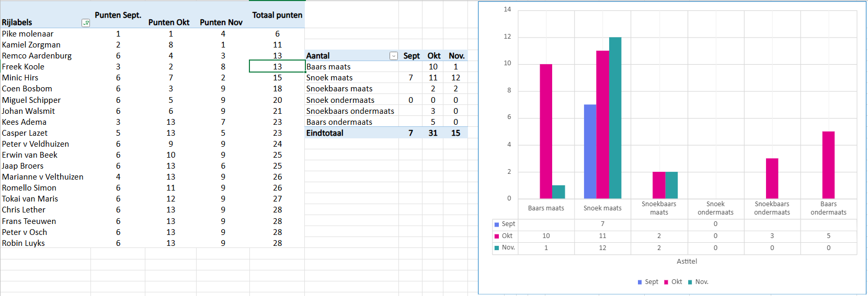
Task: Select the Totaal punten cell for Freek Koole
Action: tap(277, 66)
